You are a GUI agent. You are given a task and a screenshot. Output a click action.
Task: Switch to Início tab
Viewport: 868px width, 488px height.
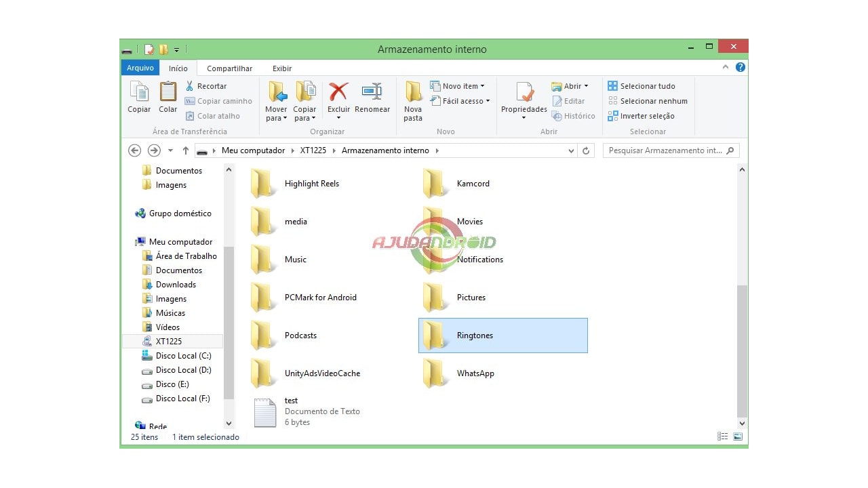tap(178, 68)
